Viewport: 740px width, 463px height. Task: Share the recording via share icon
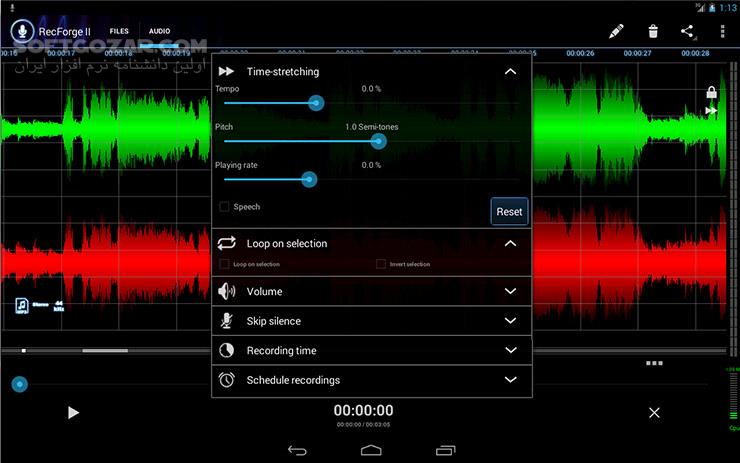click(x=687, y=32)
